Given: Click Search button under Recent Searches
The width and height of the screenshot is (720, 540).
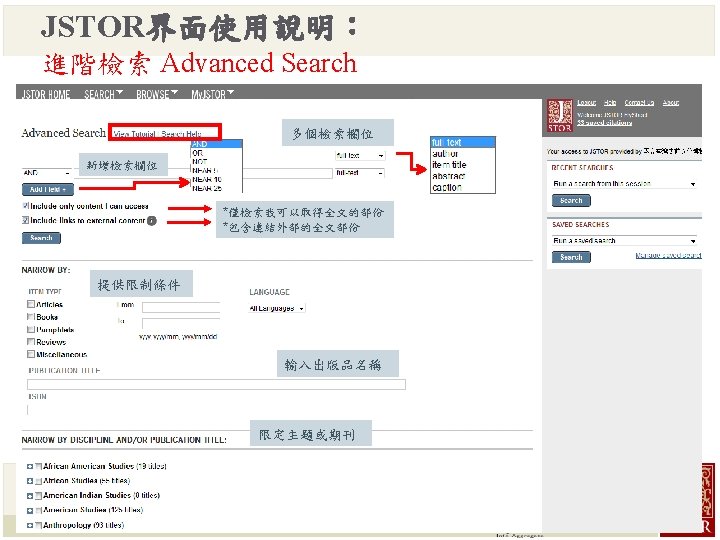Looking at the screenshot, I should tap(571, 201).
